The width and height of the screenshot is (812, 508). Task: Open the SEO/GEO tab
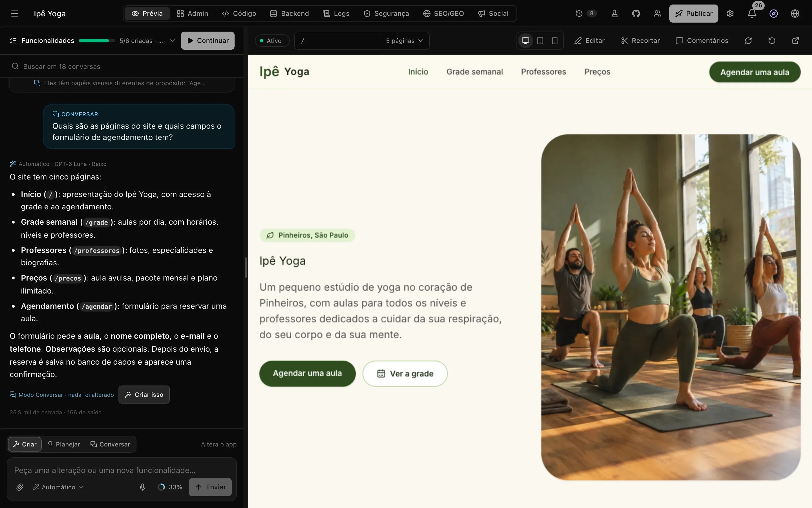443,14
